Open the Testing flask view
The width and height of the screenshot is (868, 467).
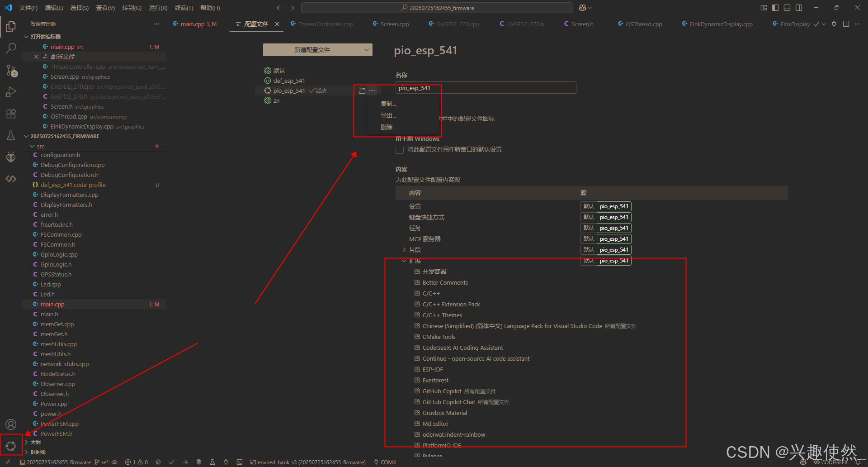tap(11, 135)
